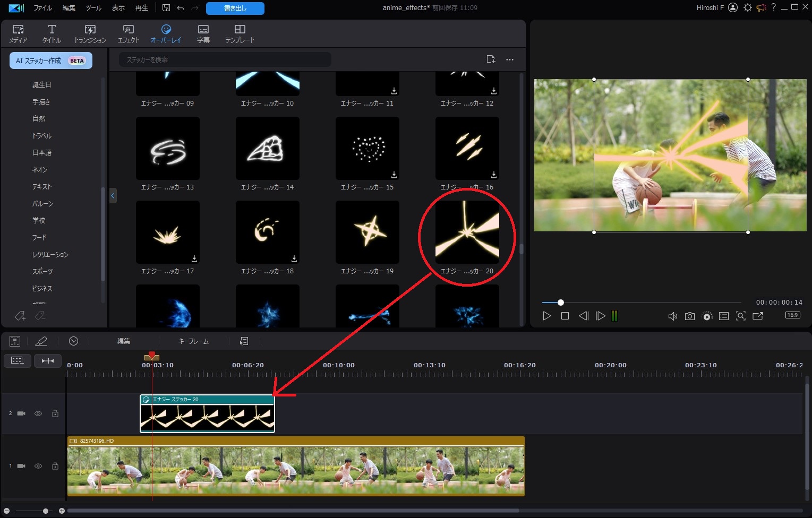
Task: Switch to the タイトル tab
Action: pyautogui.click(x=52, y=34)
